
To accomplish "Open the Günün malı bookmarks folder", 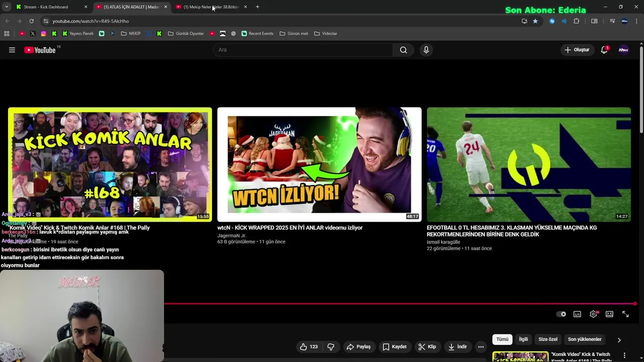I will (294, 34).
